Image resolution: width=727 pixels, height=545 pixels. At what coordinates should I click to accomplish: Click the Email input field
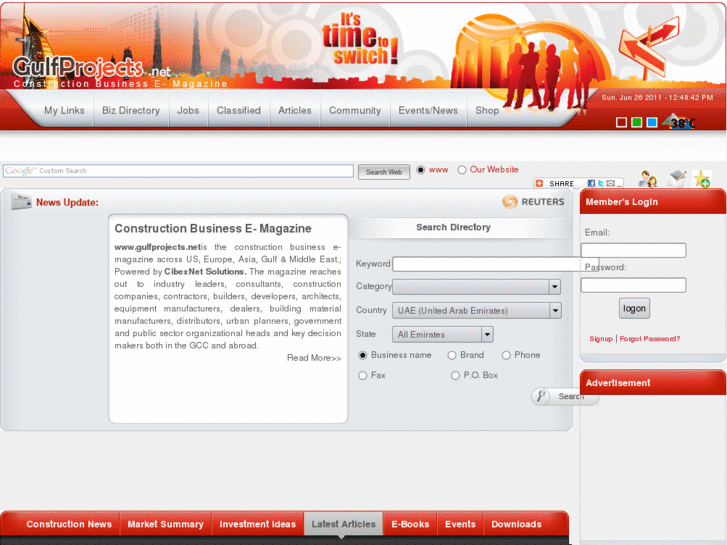click(x=633, y=250)
